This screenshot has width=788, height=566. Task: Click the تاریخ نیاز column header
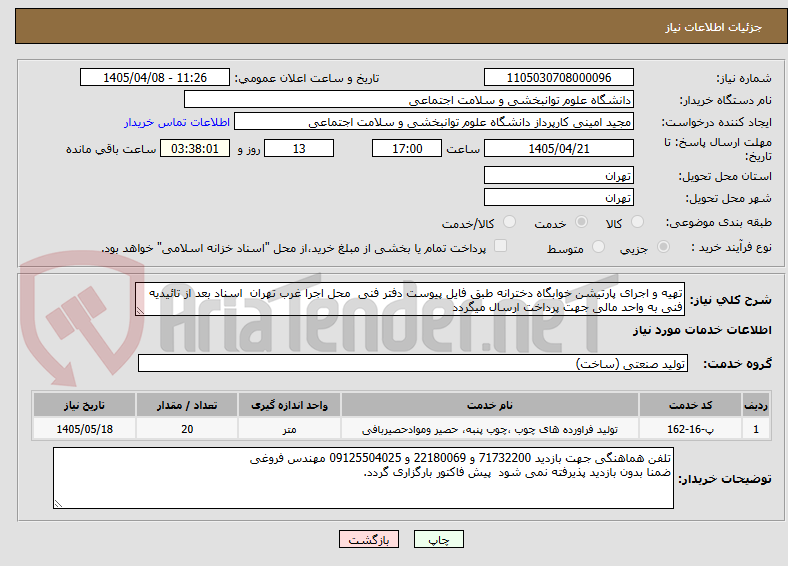(x=84, y=405)
